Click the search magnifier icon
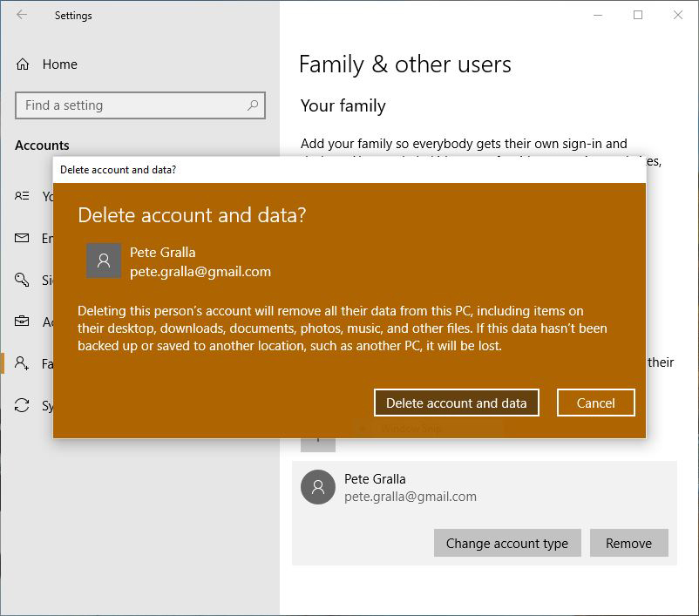This screenshot has width=699, height=616. (x=253, y=105)
